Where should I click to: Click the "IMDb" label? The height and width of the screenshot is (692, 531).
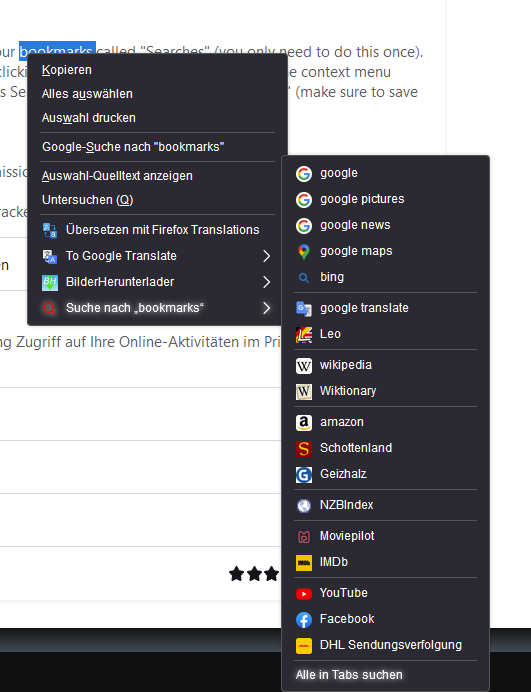[x=334, y=562]
